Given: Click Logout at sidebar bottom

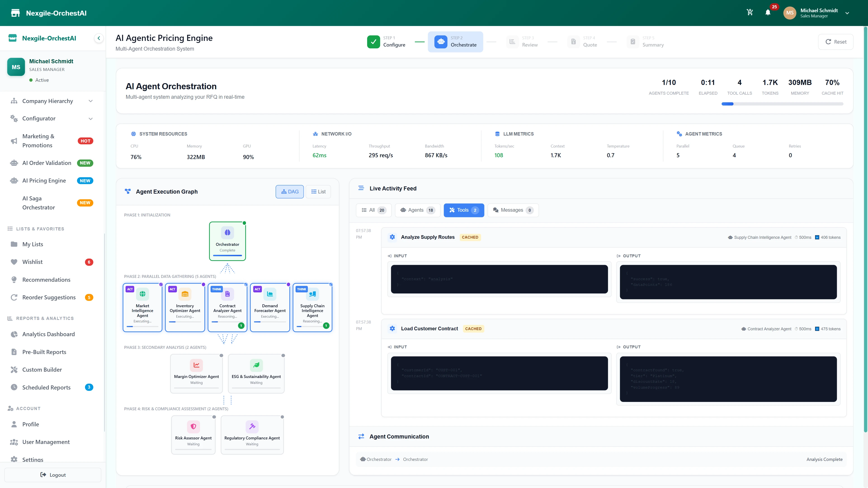Looking at the screenshot, I should (x=53, y=475).
